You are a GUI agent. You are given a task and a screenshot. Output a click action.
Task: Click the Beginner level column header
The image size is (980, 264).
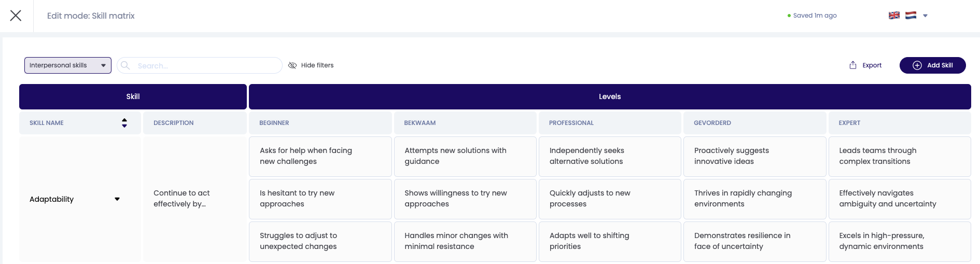coord(274,123)
